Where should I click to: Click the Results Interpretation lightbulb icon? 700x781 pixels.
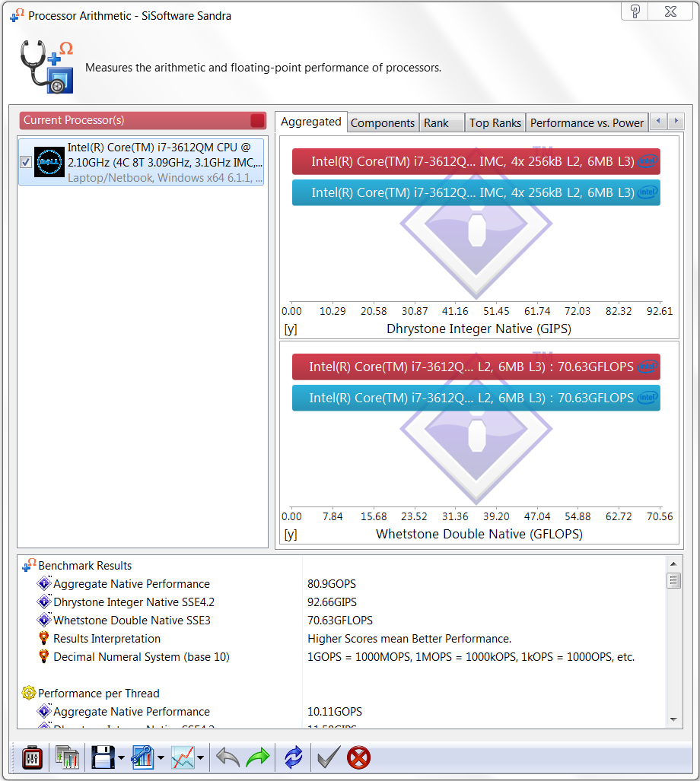(44, 638)
